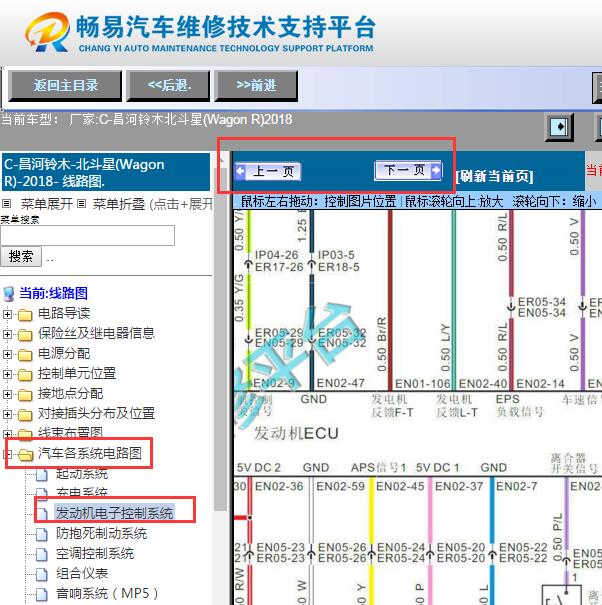Click connector label EN01-106 in diagram
Image resolution: width=602 pixels, height=605 pixels.
pyautogui.click(x=423, y=384)
